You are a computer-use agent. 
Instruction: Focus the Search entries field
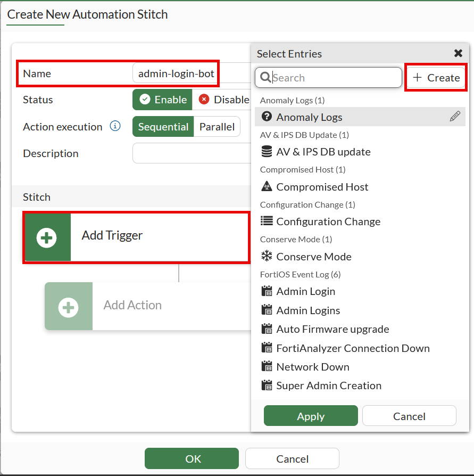coord(334,78)
